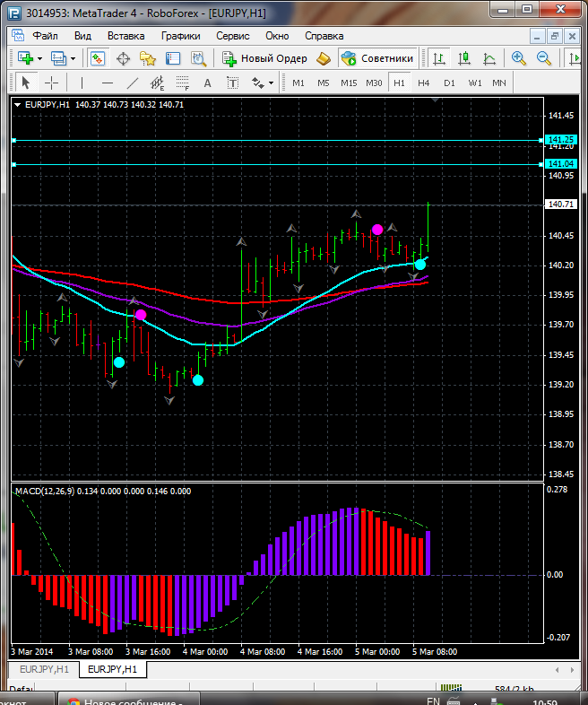This screenshot has height=705, width=588.
Task: Click the Новый Ордер button
Action: click(265, 58)
